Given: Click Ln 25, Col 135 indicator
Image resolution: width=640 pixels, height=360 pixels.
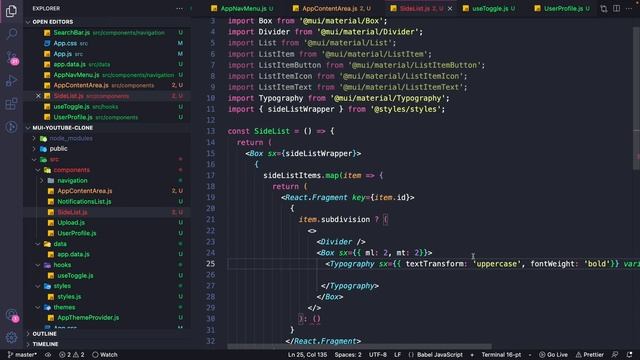Looking at the screenshot, I should (x=307, y=355).
